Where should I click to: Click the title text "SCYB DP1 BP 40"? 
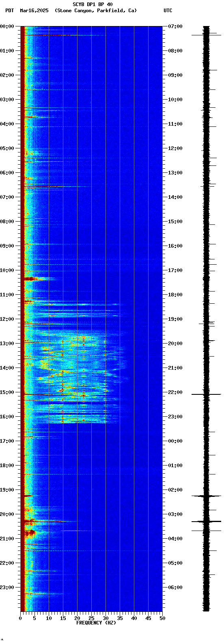(x=93, y=4)
